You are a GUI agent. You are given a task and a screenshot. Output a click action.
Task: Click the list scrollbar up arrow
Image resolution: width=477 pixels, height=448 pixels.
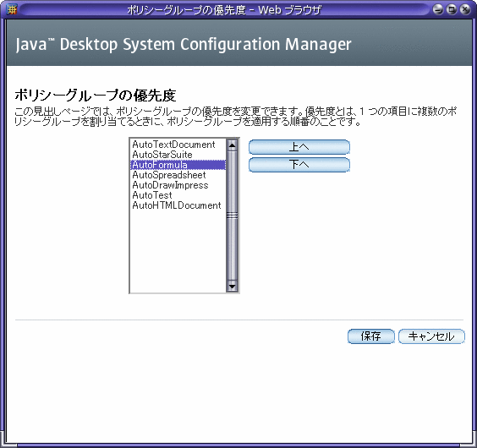[x=232, y=145]
